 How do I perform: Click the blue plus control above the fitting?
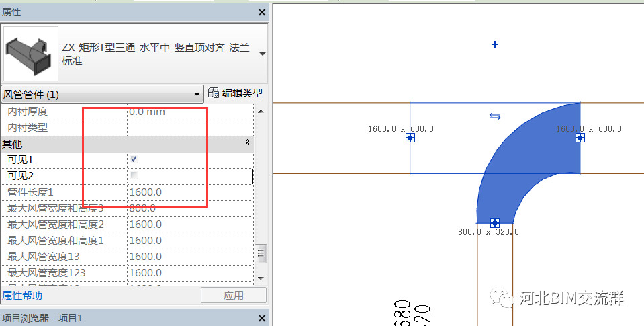[495, 44]
